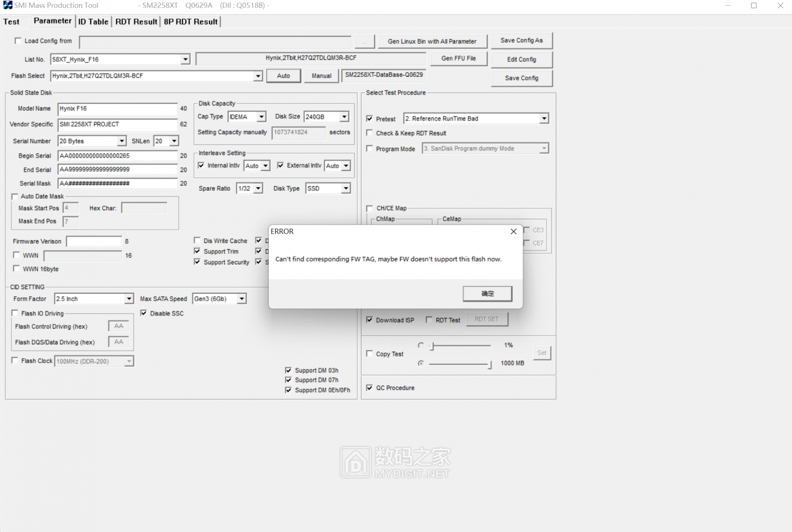Click the Auto flash select button

[x=283, y=76]
